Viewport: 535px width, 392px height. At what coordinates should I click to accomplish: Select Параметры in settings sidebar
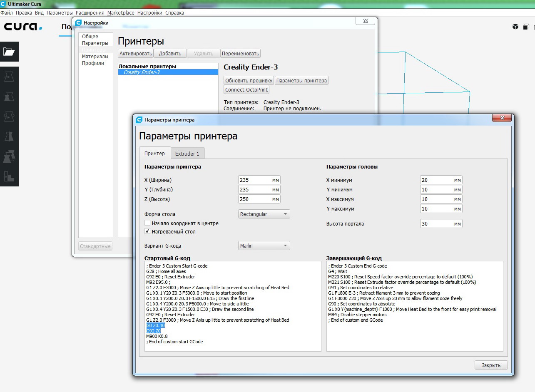[95, 43]
